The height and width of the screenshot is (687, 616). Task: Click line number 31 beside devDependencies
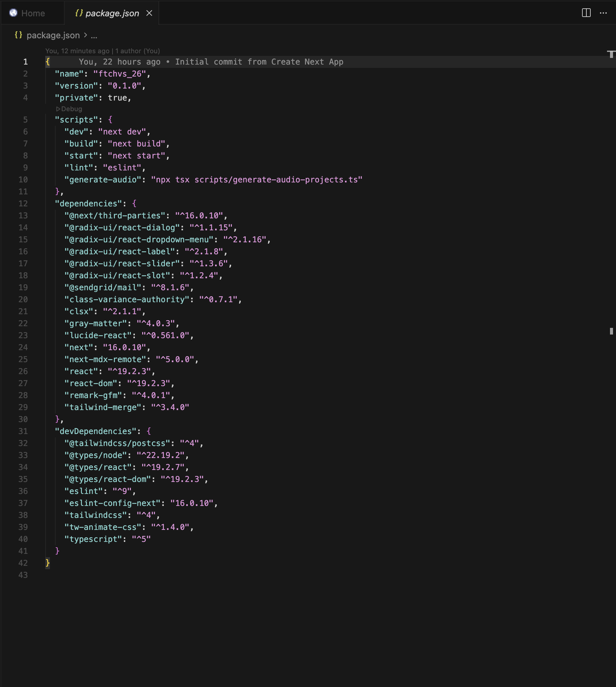[23, 431]
